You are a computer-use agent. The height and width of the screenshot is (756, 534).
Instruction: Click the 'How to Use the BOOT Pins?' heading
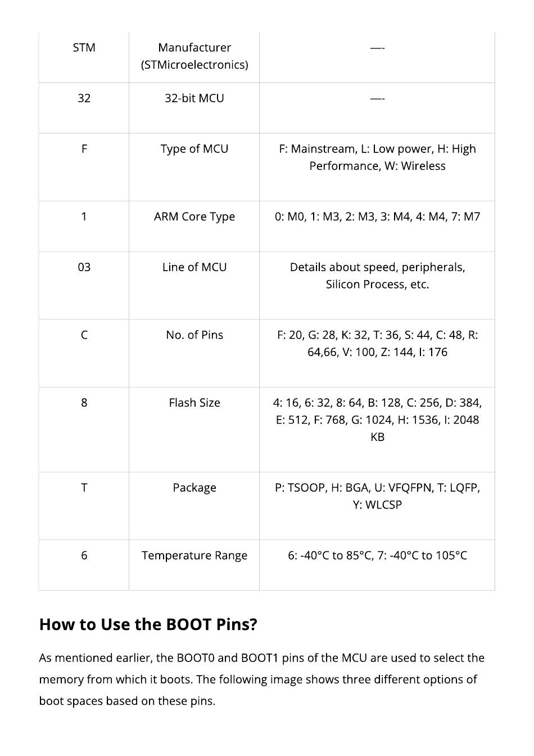point(148,624)
